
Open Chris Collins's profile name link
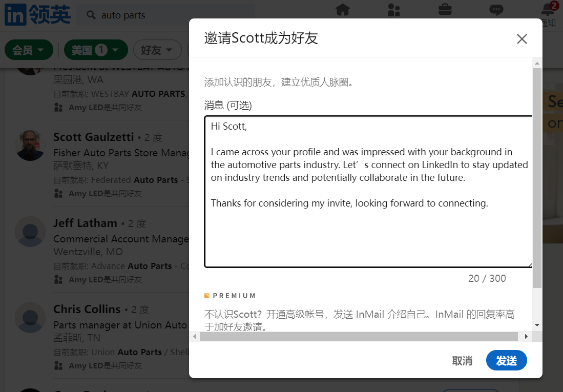(87, 310)
